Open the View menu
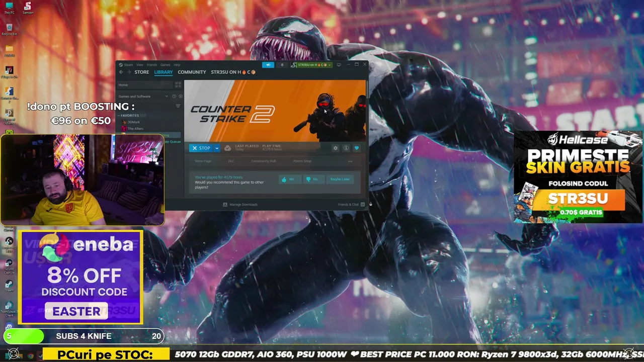Image resolution: width=644 pixels, height=362 pixels. click(139, 65)
